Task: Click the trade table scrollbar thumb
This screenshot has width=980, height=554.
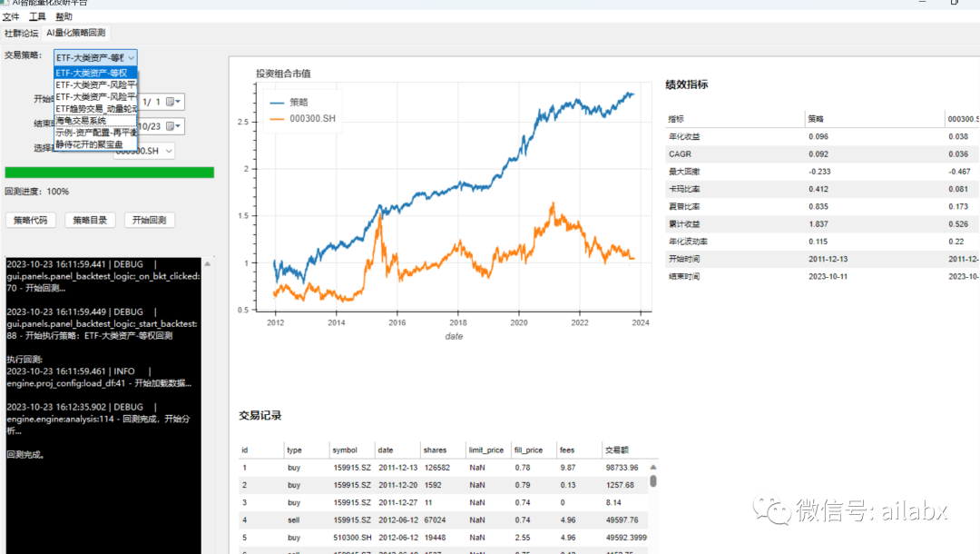Action: (x=653, y=480)
